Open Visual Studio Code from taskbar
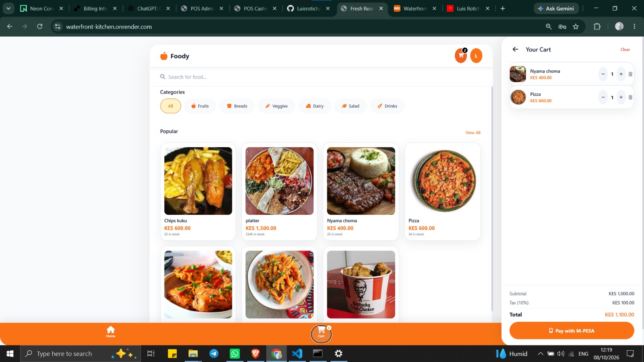This screenshot has width=644, height=362. click(x=297, y=354)
